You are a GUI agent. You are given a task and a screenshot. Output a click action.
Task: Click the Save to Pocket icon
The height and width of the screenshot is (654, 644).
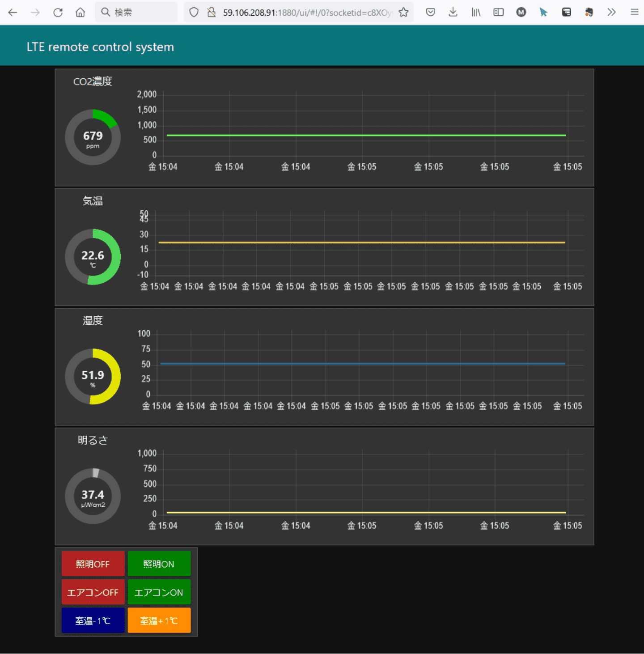click(431, 13)
